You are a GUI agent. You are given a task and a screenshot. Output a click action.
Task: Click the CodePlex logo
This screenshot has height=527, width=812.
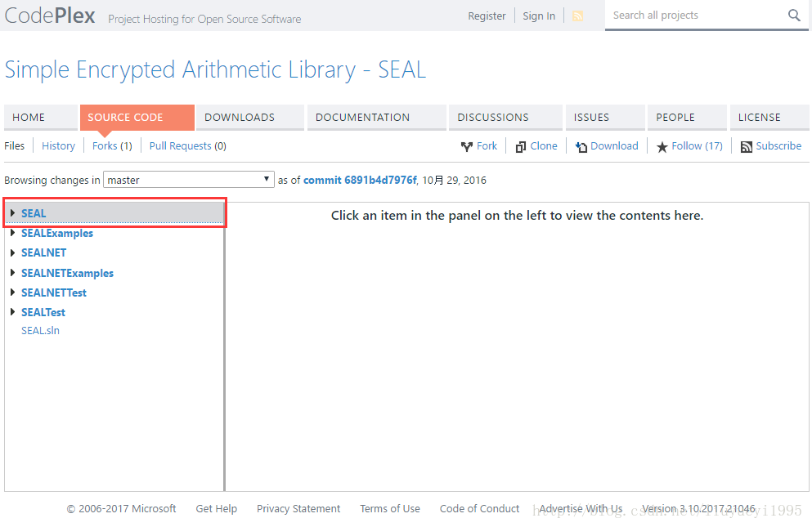[x=49, y=15]
